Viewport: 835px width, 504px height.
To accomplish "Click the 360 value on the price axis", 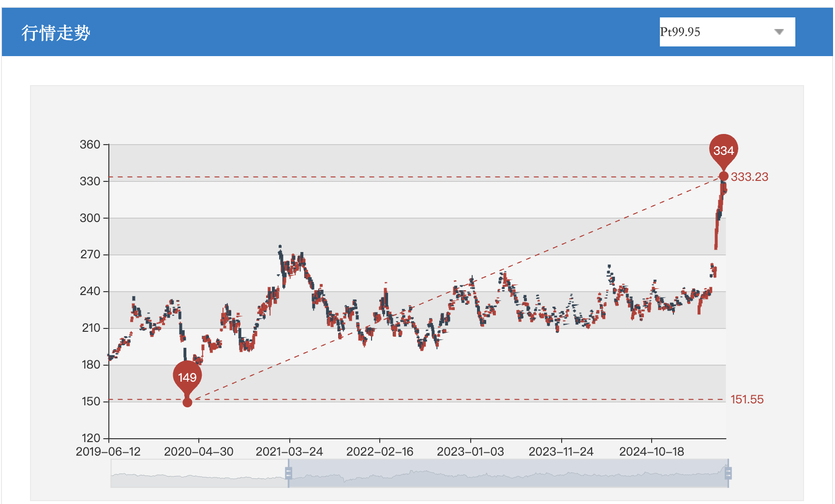I will [x=90, y=145].
